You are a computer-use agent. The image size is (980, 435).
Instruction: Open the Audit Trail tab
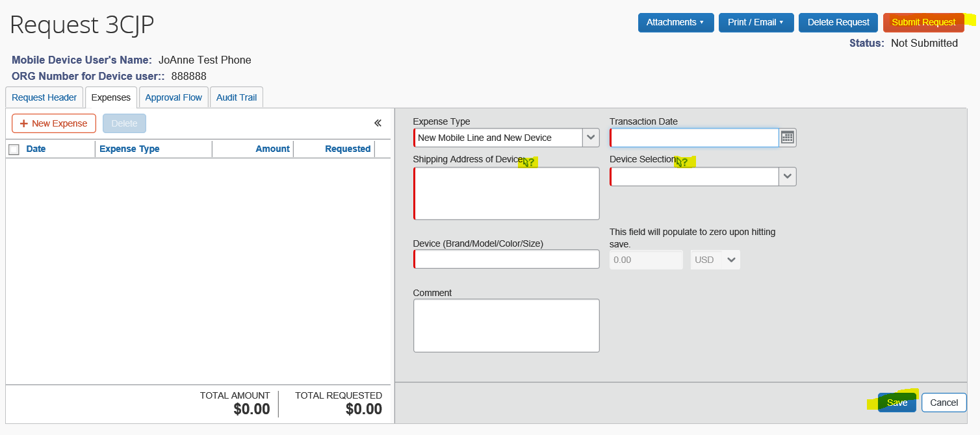pyautogui.click(x=237, y=97)
